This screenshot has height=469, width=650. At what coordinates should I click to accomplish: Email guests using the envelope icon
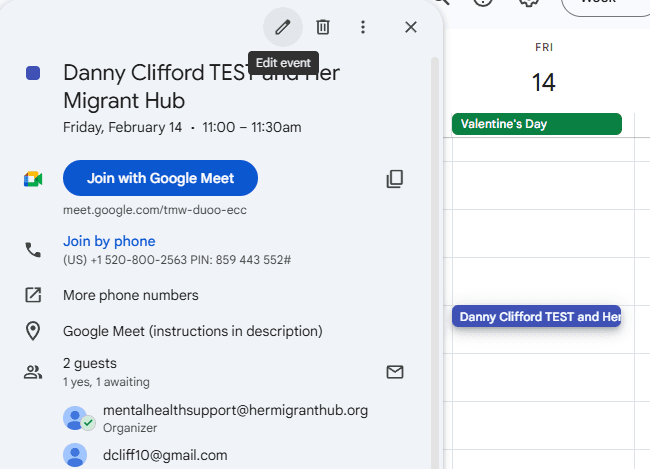pos(395,372)
